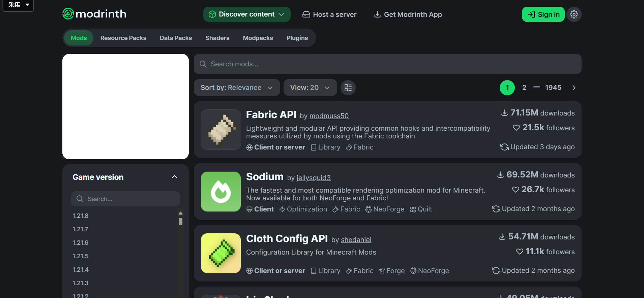
Task: Click magnifier icon in Game version search
Action: 80,199
